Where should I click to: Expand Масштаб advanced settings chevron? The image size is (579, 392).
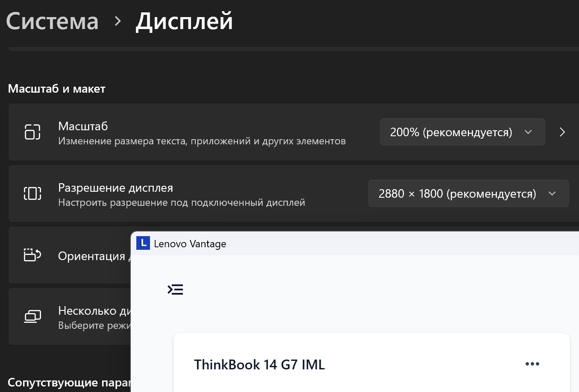click(x=562, y=132)
